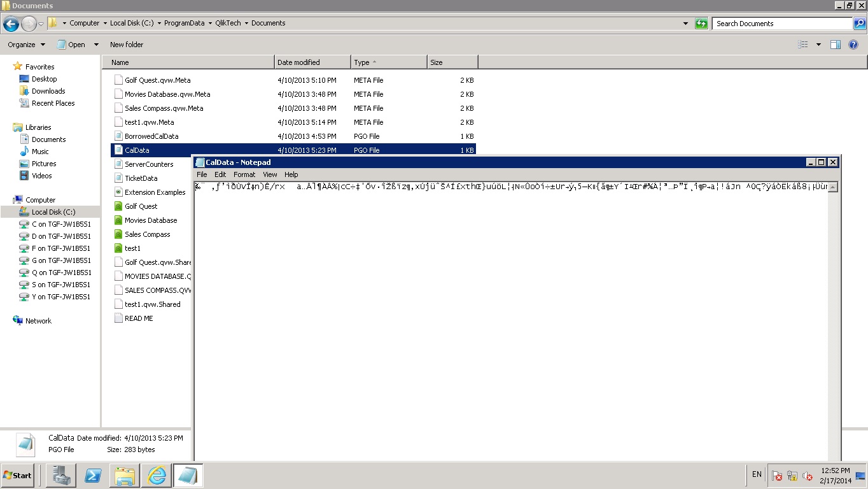Click the search magnifier icon
Screen dimensions: 868x489
point(859,24)
